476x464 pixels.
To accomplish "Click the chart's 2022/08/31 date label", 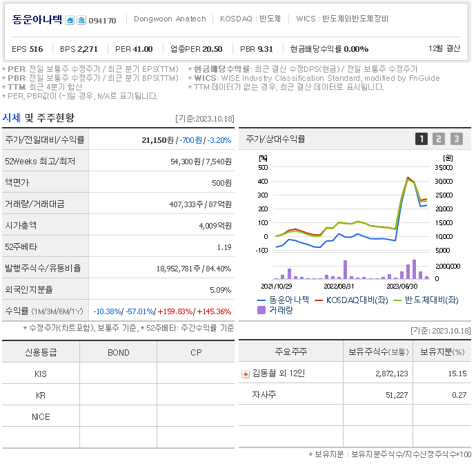I will coord(339,287).
